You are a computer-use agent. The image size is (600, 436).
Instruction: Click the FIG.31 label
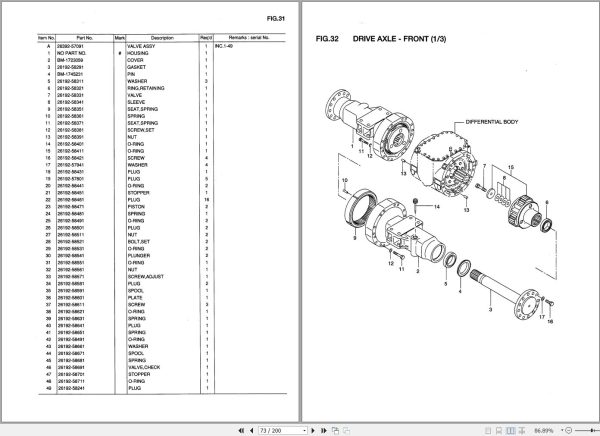[276, 18]
